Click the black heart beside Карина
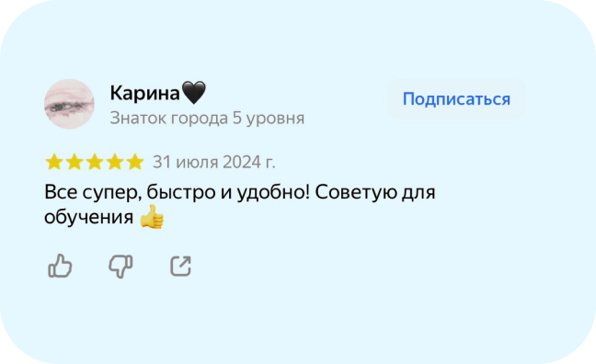The height and width of the screenshot is (364, 596). coord(194,92)
